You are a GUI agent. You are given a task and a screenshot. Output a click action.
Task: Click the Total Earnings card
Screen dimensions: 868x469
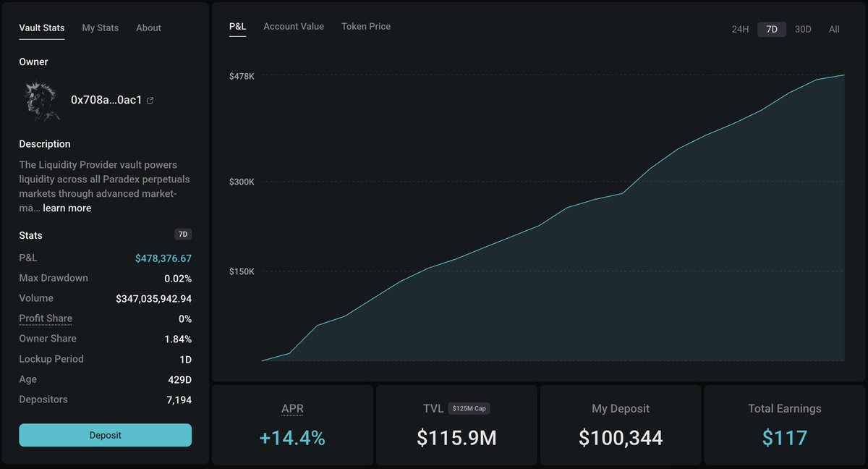tap(785, 425)
